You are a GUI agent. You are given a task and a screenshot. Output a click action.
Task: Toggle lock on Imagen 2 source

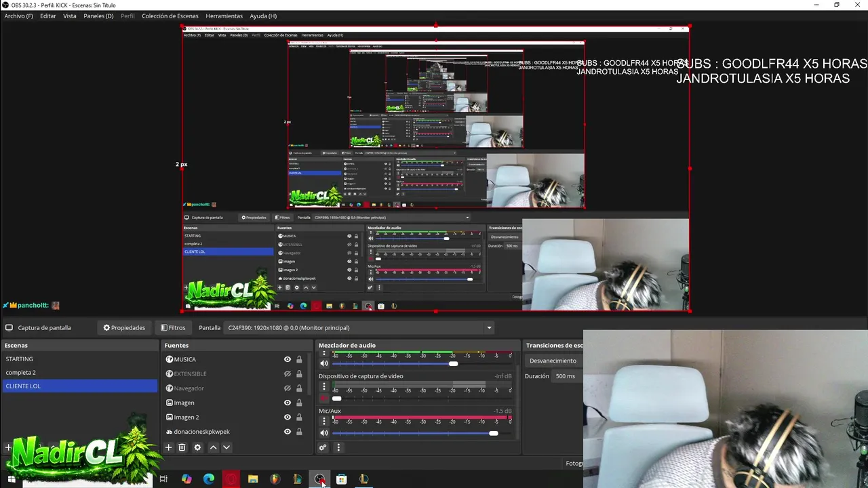[x=299, y=418]
